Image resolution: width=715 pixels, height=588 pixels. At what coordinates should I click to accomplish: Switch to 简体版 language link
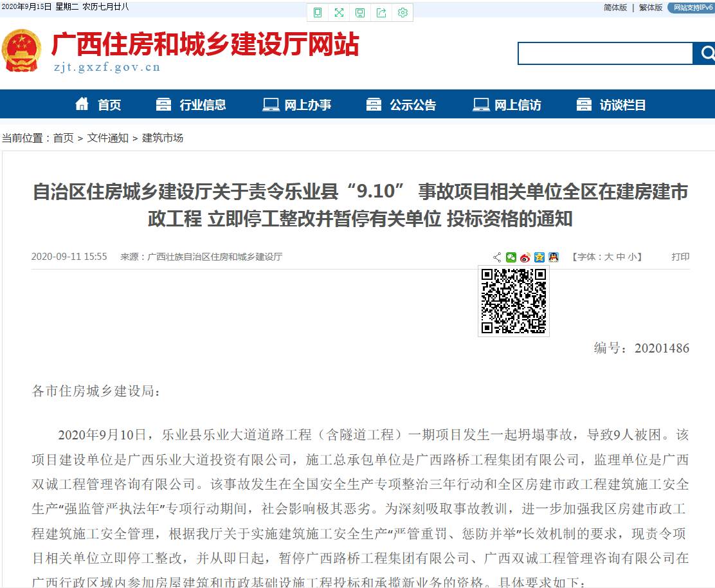pyautogui.click(x=615, y=8)
